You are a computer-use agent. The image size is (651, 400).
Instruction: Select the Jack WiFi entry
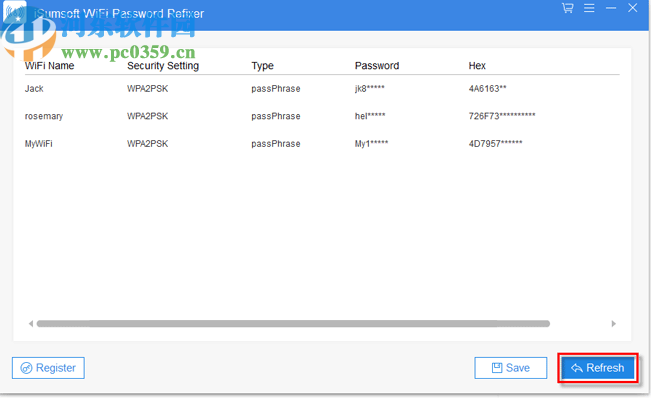[322, 88]
